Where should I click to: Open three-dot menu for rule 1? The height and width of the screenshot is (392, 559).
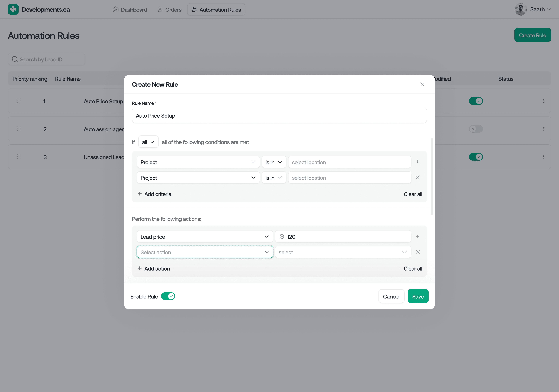(x=543, y=101)
